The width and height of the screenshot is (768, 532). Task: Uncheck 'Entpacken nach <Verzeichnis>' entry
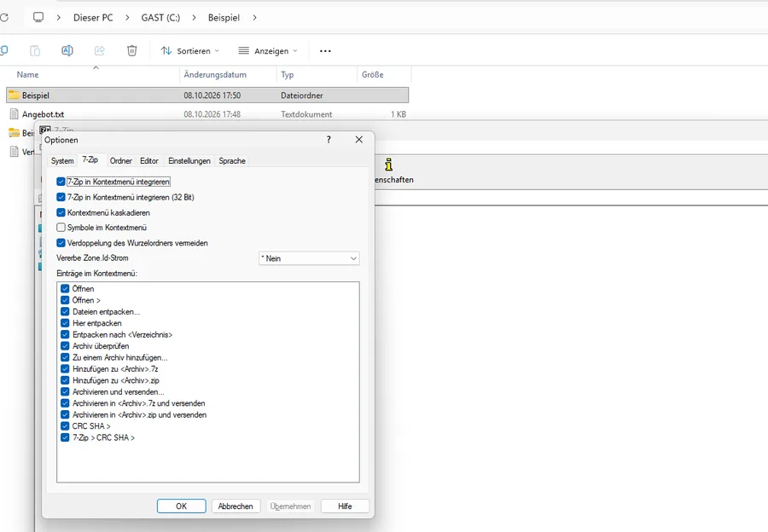point(65,334)
